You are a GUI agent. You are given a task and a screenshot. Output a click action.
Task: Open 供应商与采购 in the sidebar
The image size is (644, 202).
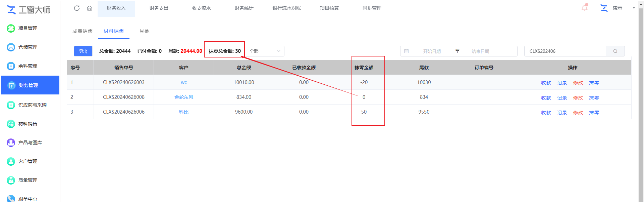click(32, 105)
